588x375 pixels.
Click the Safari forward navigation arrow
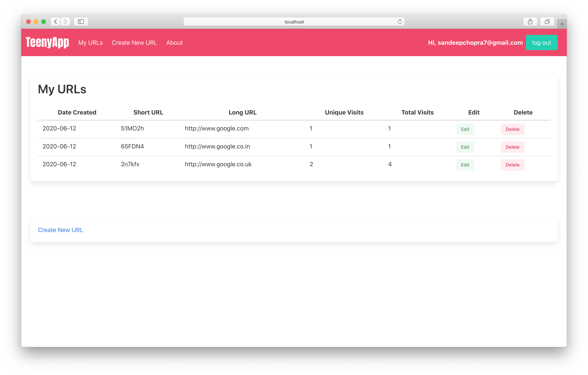(x=65, y=22)
